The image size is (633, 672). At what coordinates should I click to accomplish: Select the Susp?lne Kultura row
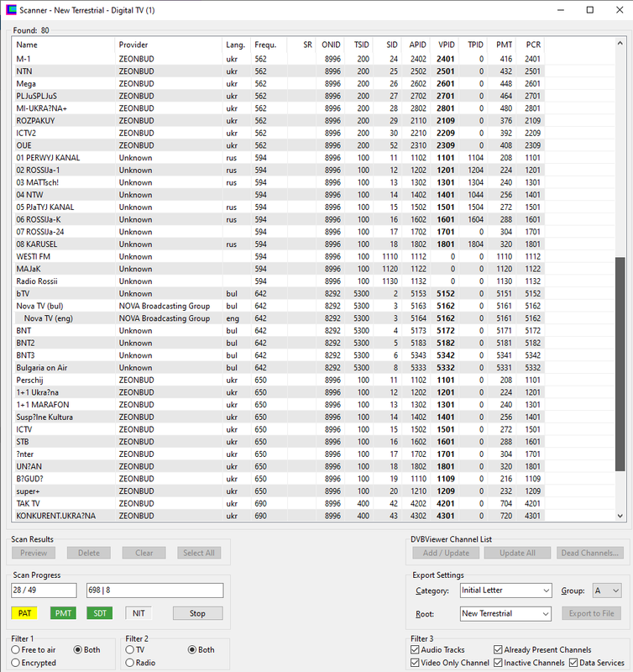tap(279, 417)
